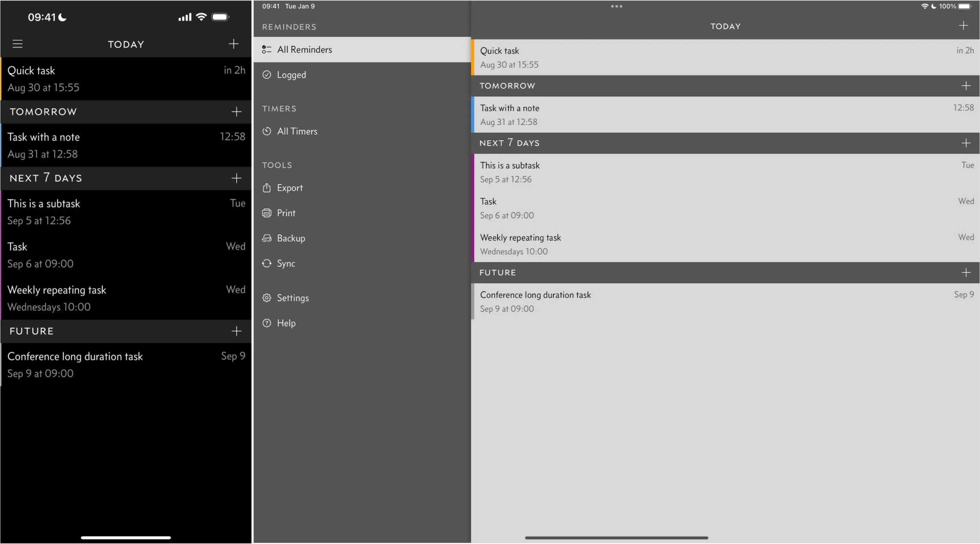This screenshot has width=980, height=544.
Task: Tap the 'in 2h' label on tablet
Action: (965, 50)
